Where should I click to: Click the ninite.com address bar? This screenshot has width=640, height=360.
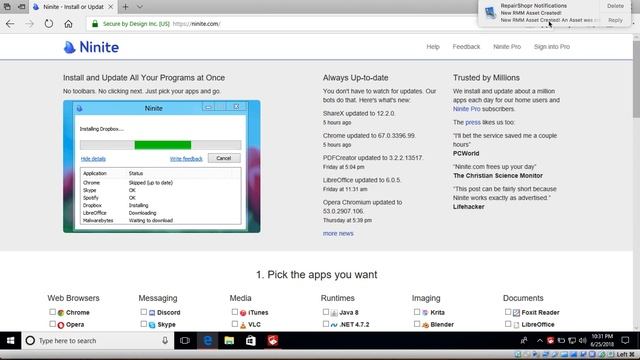282,24
